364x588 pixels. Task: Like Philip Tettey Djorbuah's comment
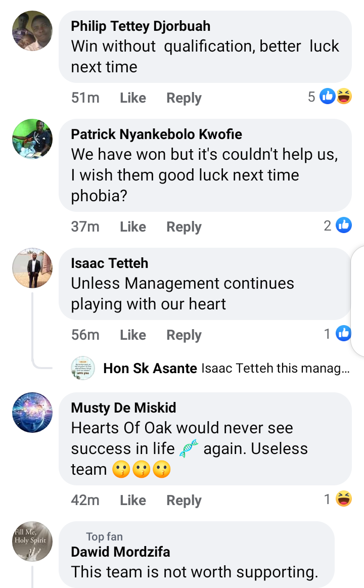[133, 98]
